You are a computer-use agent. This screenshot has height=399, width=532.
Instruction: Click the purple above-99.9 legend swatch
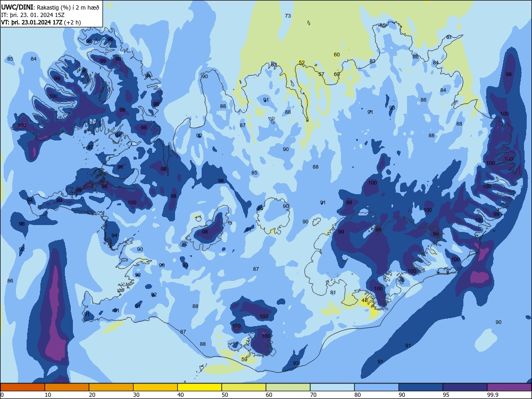(x=509, y=387)
